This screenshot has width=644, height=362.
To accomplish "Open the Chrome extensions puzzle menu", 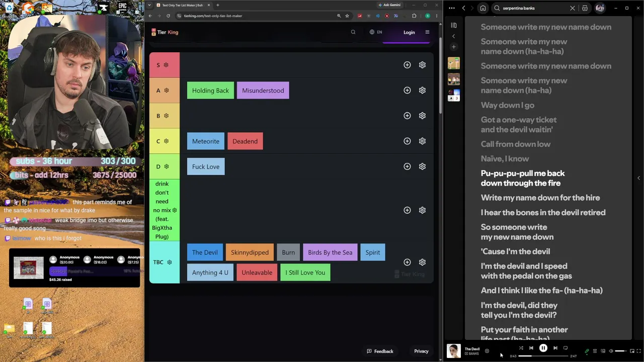I will click(414, 16).
